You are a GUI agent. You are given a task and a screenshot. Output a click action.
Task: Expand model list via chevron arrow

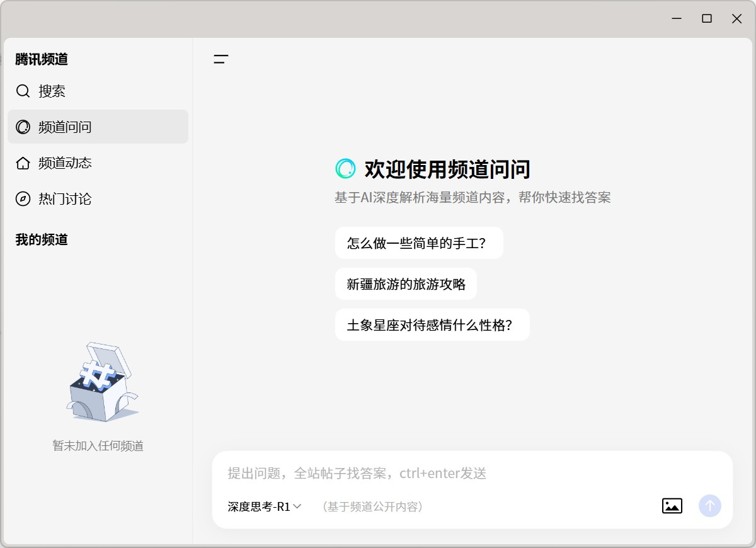pos(297,506)
